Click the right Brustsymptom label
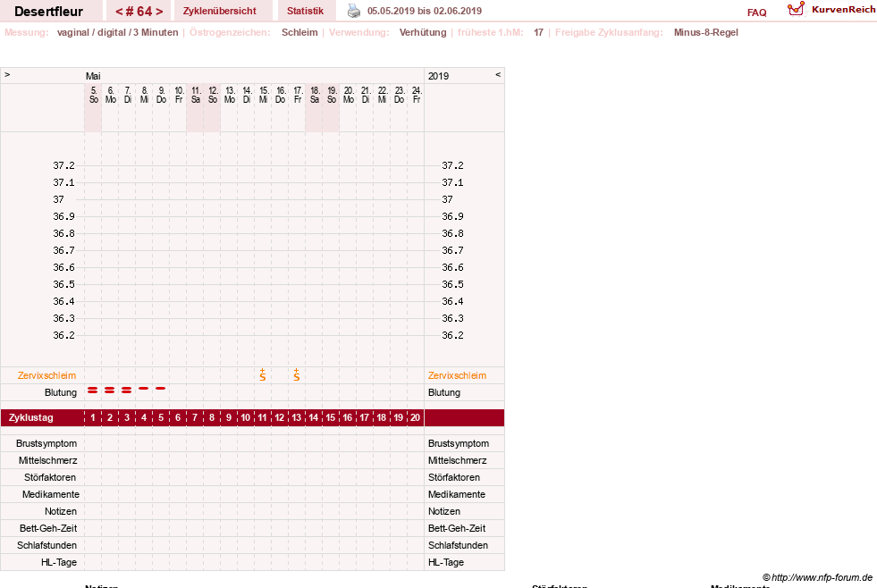877x588 pixels. (x=459, y=443)
